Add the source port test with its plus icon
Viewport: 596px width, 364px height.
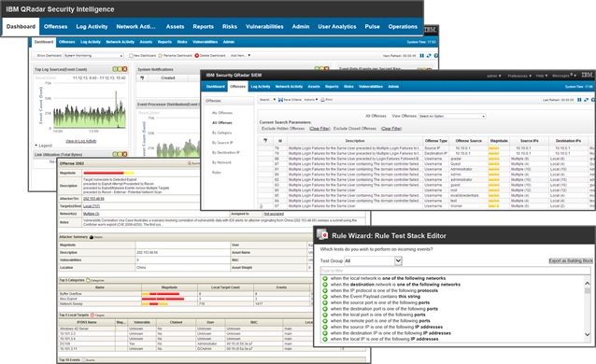(x=325, y=302)
